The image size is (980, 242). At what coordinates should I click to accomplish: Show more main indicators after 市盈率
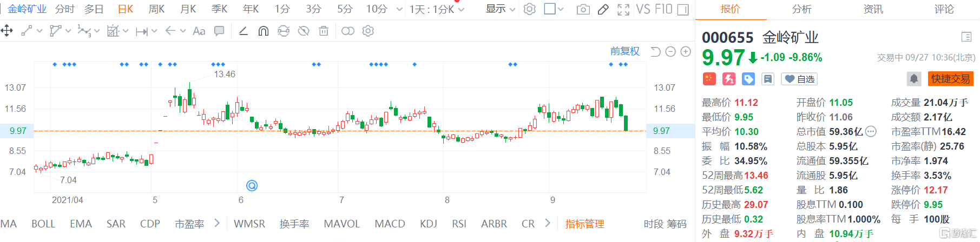[x=217, y=223]
